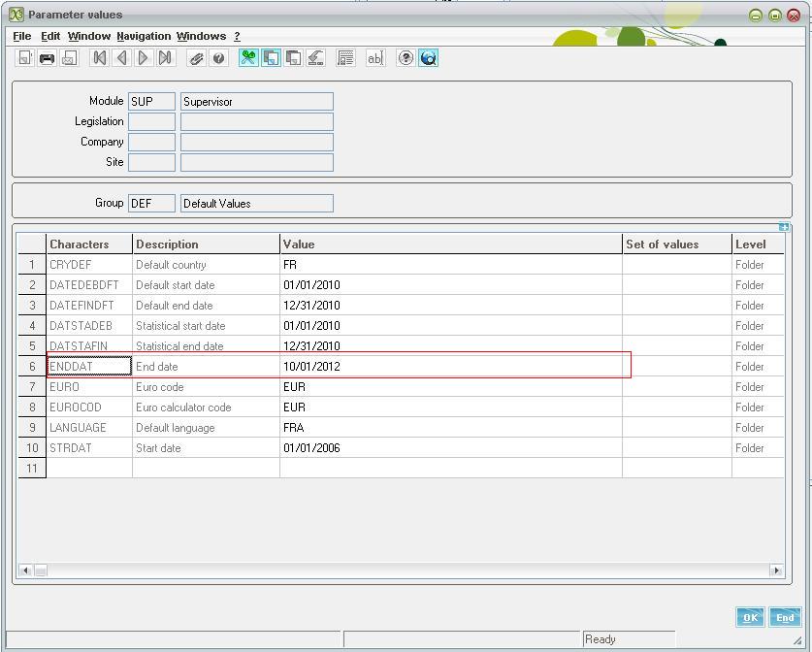This screenshot has height=652, width=812.
Task: Select the LANGUAGE parameter cell
Action: pos(89,428)
